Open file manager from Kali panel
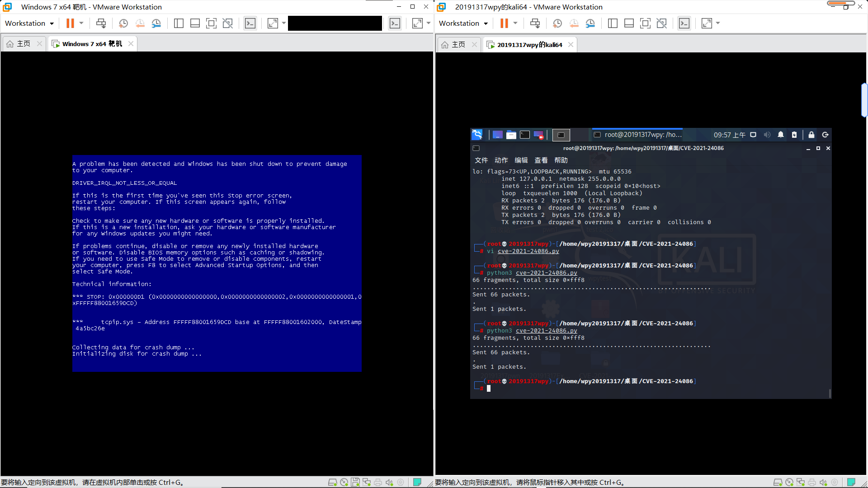 tap(511, 135)
